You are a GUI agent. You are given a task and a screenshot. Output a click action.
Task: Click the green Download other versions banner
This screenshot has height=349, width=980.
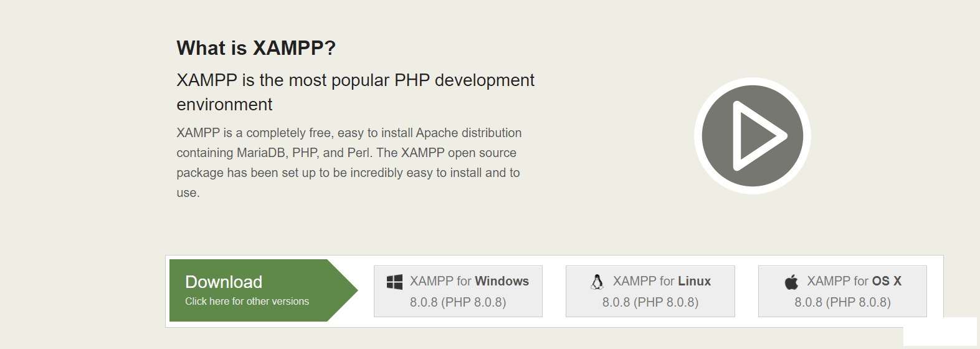[x=263, y=290]
